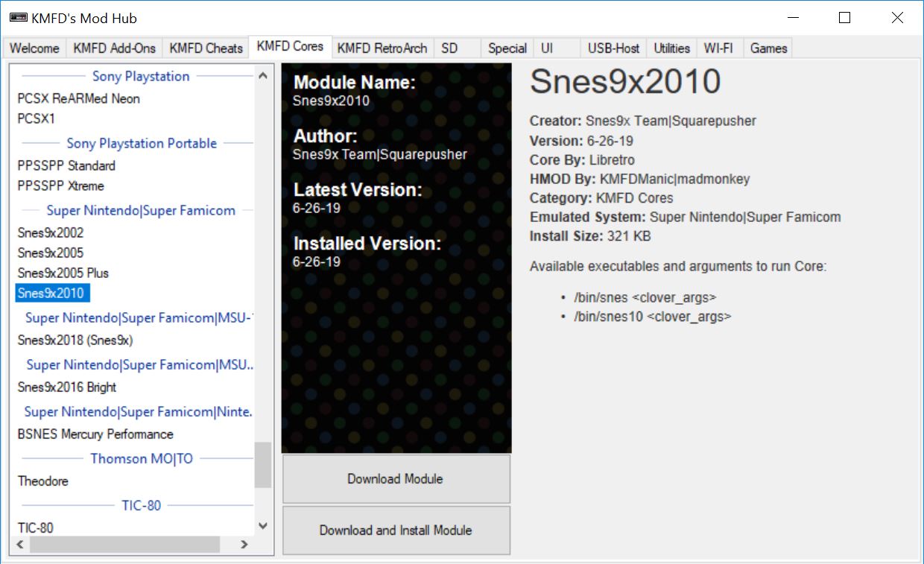Select Snes9x2016 Bright core

67,387
